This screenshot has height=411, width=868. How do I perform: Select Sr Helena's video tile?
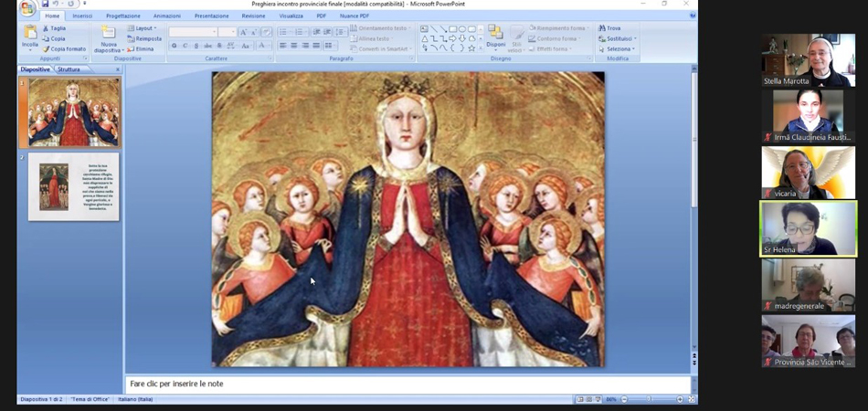(x=809, y=228)
